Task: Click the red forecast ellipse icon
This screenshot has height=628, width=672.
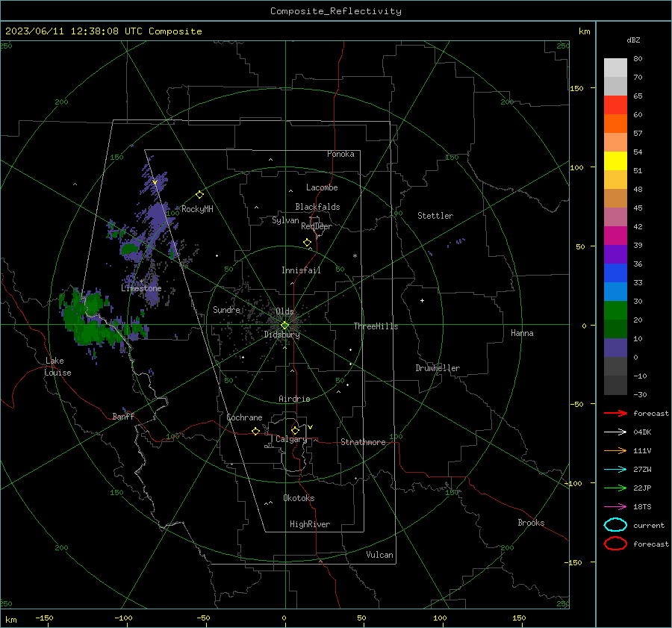Action: [x=615, y=544]
